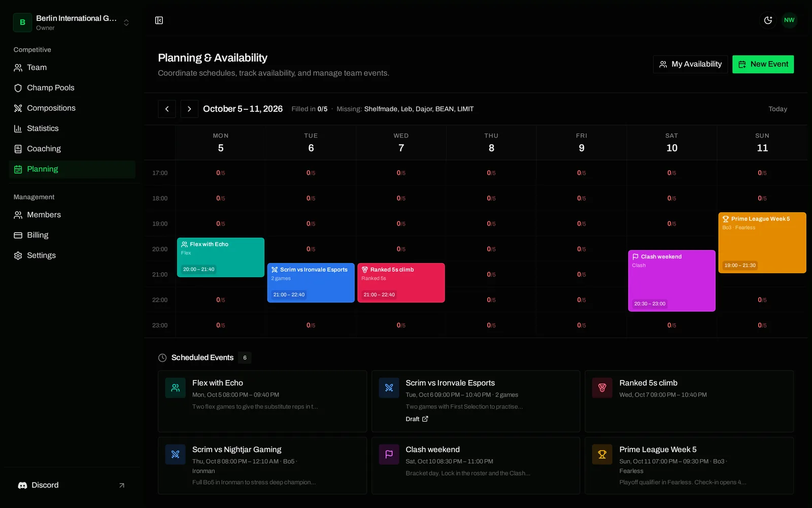The image size is (812, 508).
Task: Jump to Today
Action: [777, 109]
